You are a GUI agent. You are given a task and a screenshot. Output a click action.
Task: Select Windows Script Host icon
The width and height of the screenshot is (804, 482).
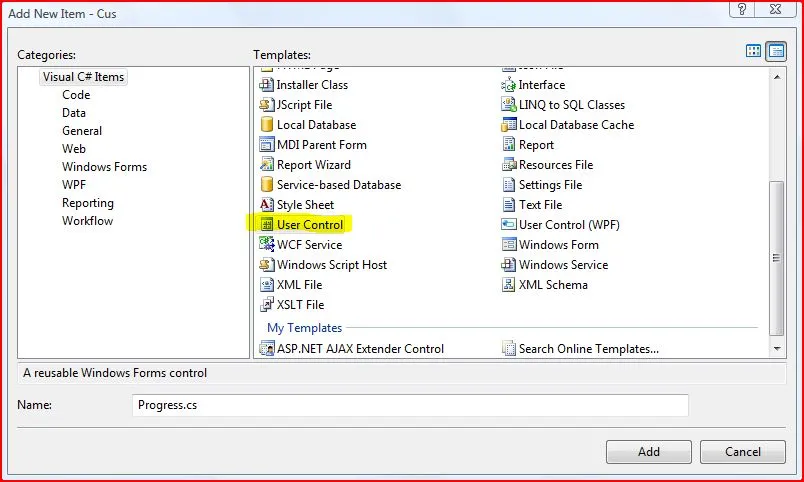point(267,265)
